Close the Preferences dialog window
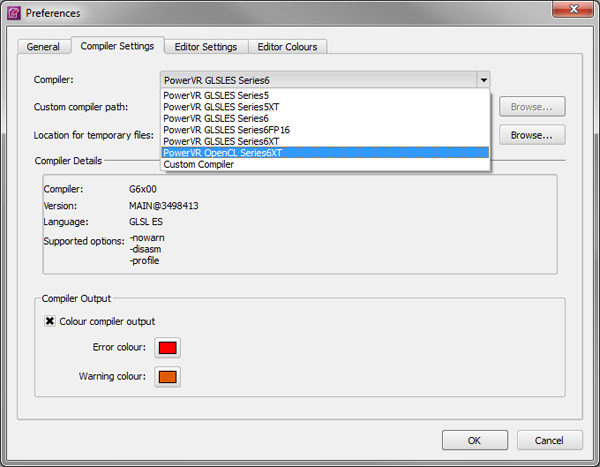 click(573, 9)
